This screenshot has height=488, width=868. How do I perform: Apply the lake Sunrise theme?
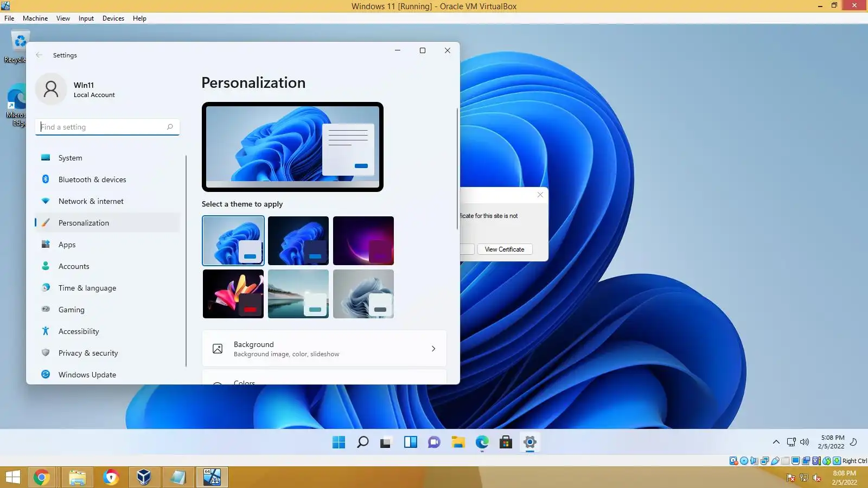point(298,294)
